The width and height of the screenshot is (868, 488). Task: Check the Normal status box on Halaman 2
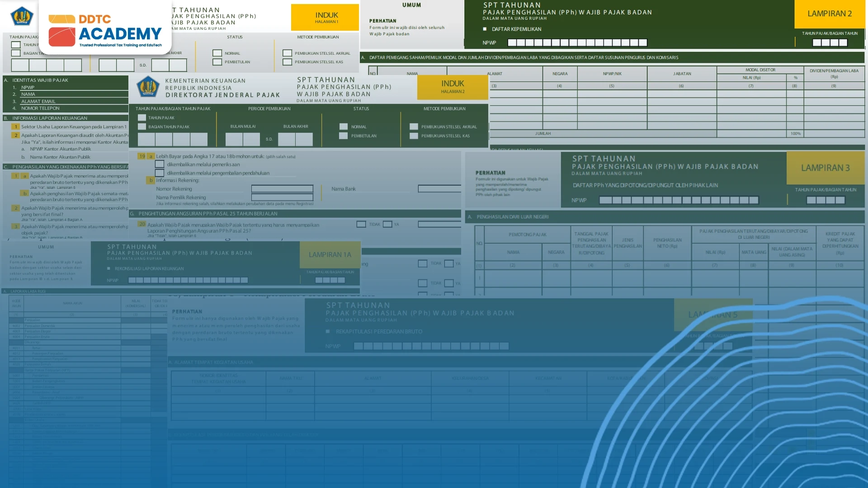(344, 127)
